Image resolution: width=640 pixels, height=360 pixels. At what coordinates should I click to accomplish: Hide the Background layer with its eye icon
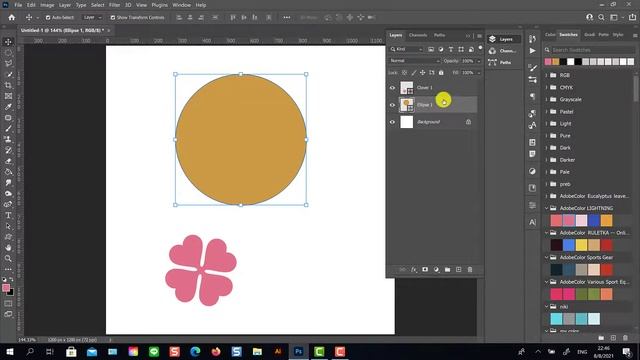click(x=392, y=122)
